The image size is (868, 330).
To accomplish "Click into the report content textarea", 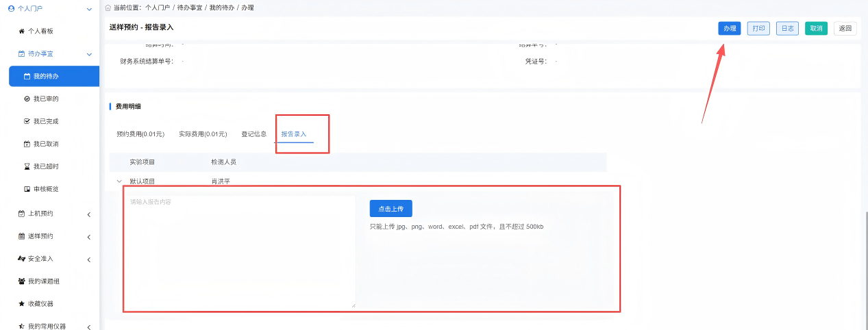I will point(239,252).
